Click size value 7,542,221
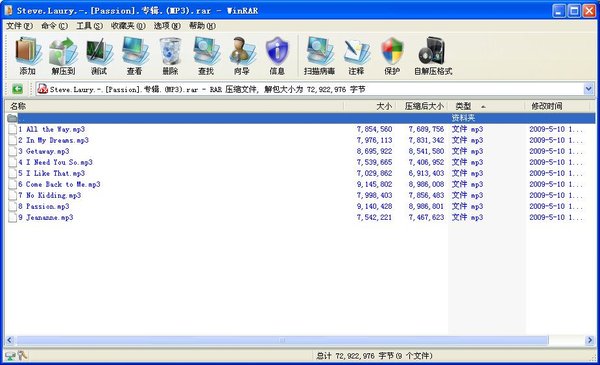 [x=374, y=217]
